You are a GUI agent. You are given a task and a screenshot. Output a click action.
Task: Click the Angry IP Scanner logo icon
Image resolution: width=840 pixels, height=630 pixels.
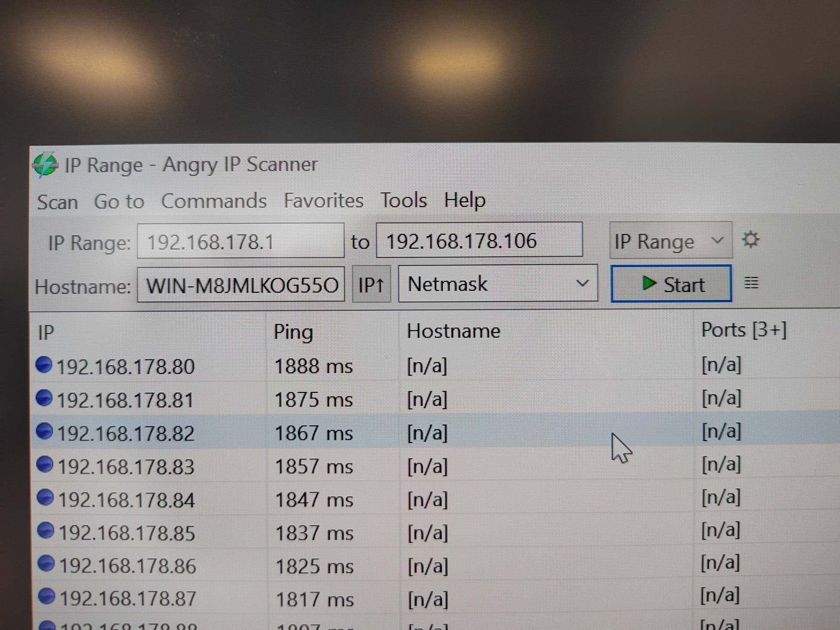tap(45, 165)
